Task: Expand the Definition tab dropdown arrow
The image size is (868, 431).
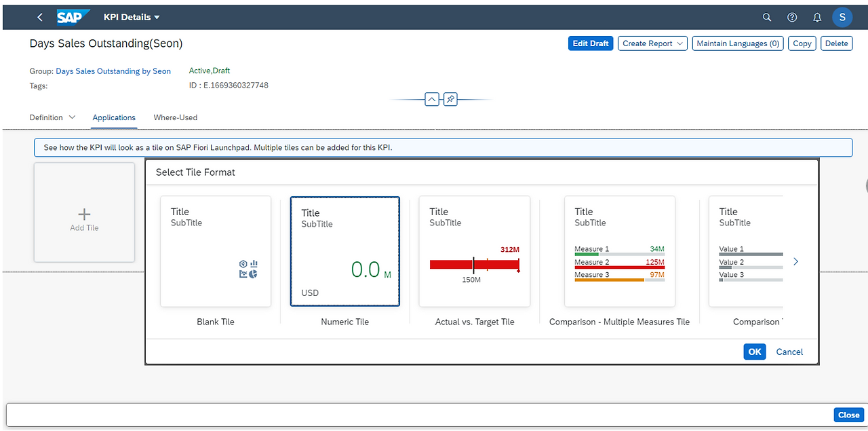Action: pyautogui.click(x=72, y=117)
